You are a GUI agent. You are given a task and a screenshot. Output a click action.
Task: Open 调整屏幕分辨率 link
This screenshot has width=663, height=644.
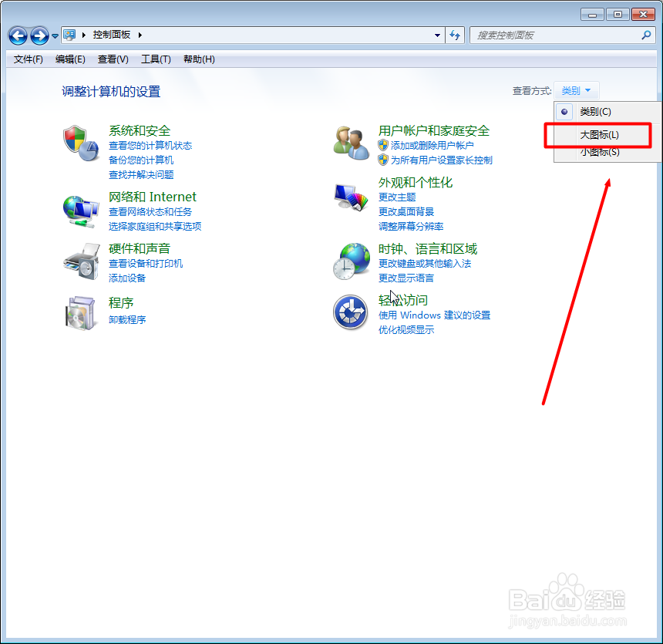click(x=411, y=227)
